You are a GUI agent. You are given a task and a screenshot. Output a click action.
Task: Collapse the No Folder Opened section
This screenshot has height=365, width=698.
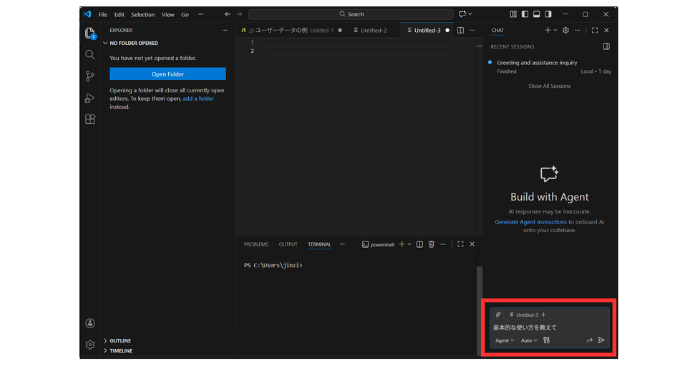[x=134, y=43]
